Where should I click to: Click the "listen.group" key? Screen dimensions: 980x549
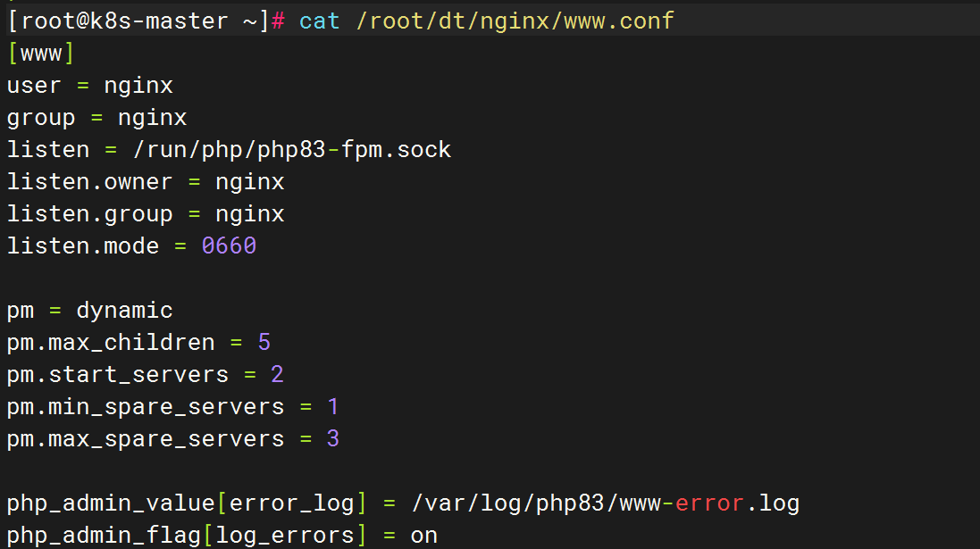[89, 214]
